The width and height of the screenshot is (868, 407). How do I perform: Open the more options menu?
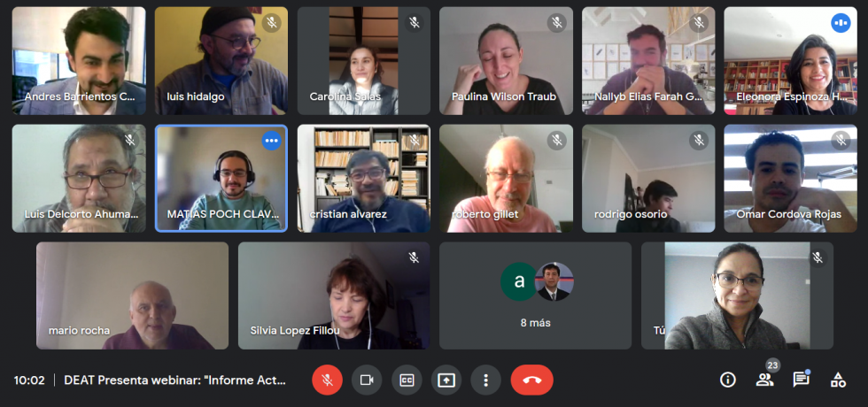click(485, 380)
